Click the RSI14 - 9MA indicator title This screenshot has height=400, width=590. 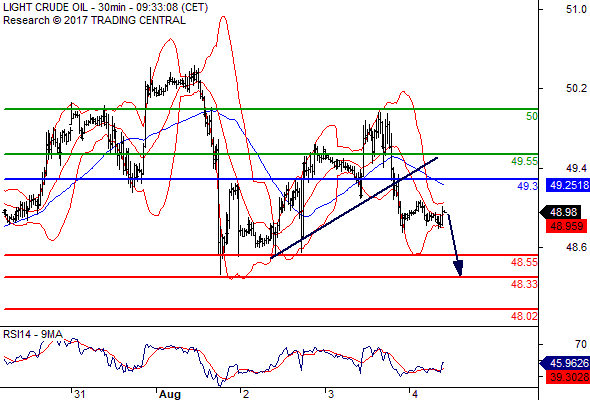(33, 334)
